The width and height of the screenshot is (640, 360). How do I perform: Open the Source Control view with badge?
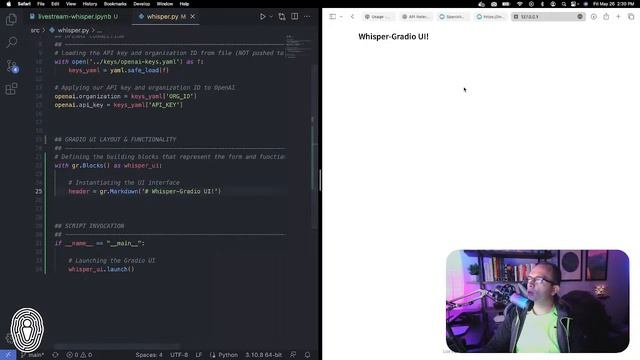(12, 66)
